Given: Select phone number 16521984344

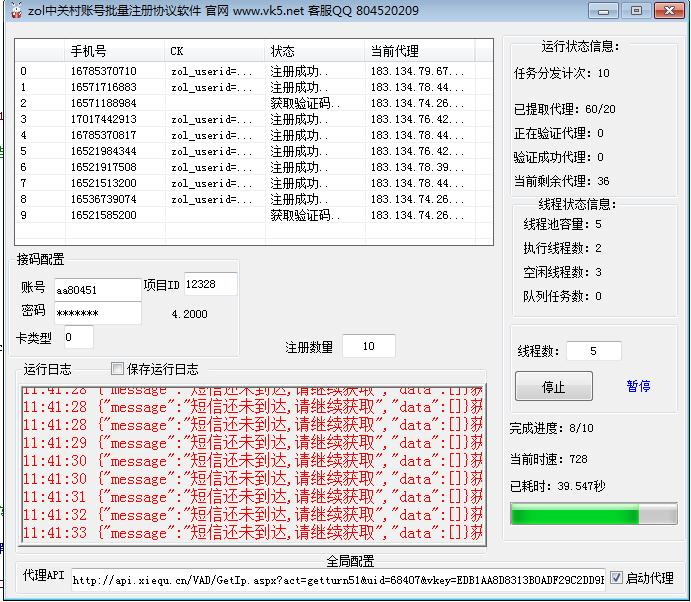Looking at the screenshot, I should pyautogui.click(x=104, y=151).
